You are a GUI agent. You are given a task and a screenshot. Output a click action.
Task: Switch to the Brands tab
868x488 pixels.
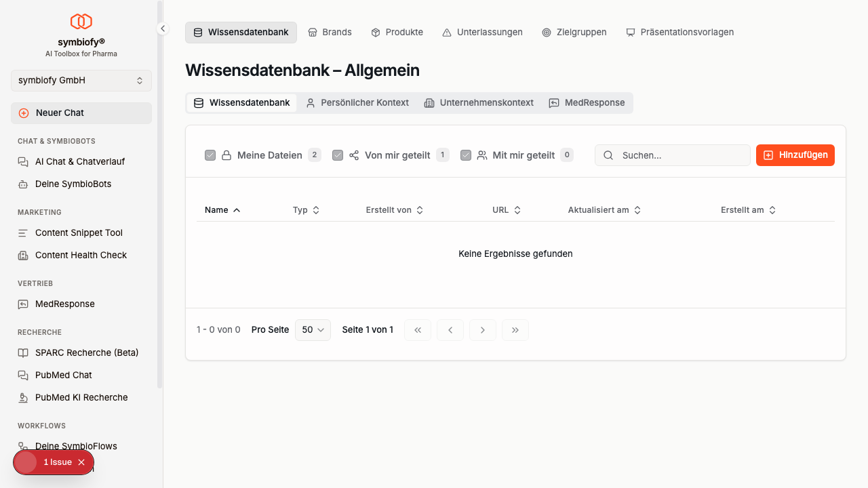[x=330, y=33]
